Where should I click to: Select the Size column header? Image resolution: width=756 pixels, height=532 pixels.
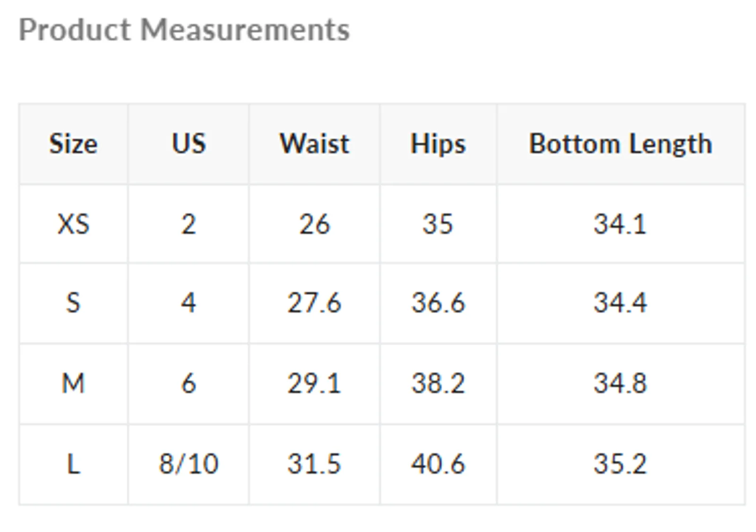[x=73, y=144]
